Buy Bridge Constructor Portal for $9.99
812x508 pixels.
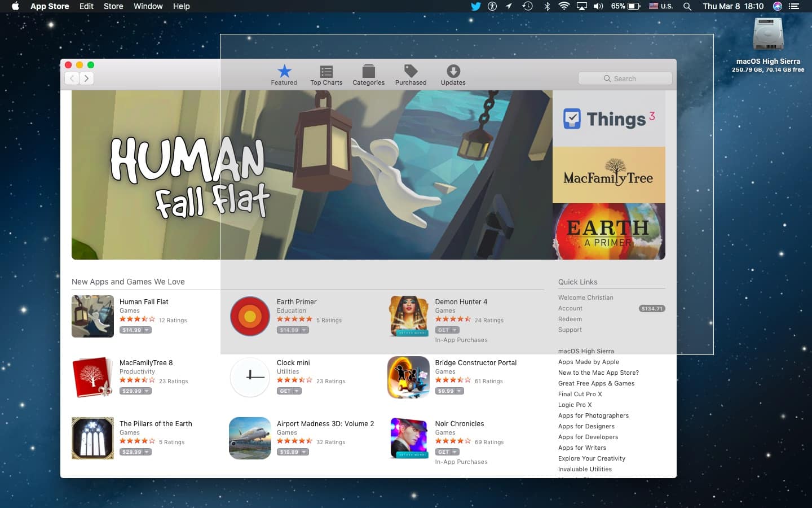pyautogui.click(x=449, y=391)
